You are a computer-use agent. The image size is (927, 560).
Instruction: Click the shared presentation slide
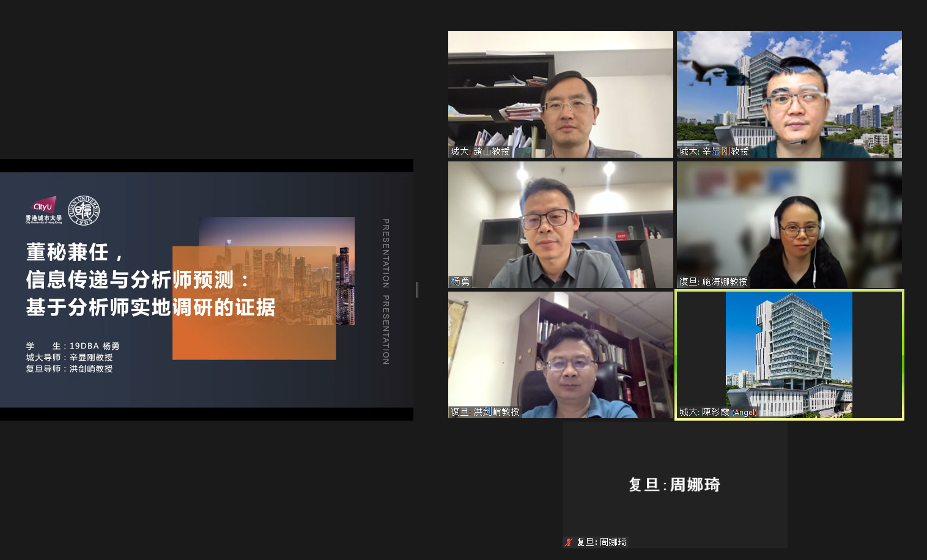click(x=207, y=289)
